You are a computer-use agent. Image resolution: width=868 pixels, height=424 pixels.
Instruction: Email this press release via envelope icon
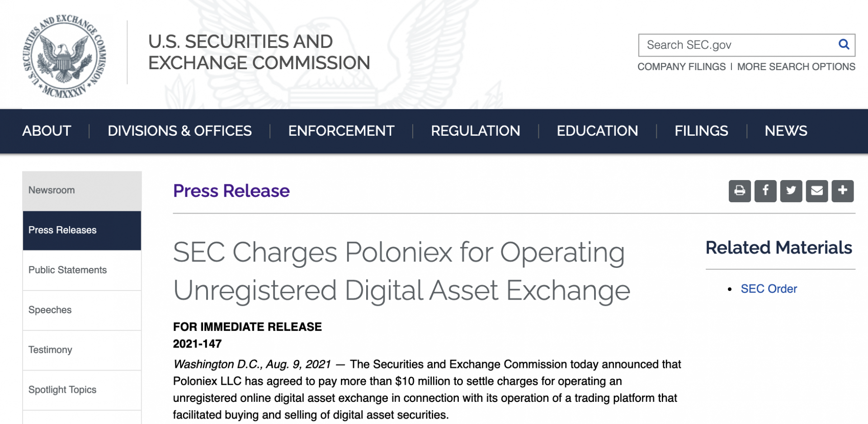(817, 191)
